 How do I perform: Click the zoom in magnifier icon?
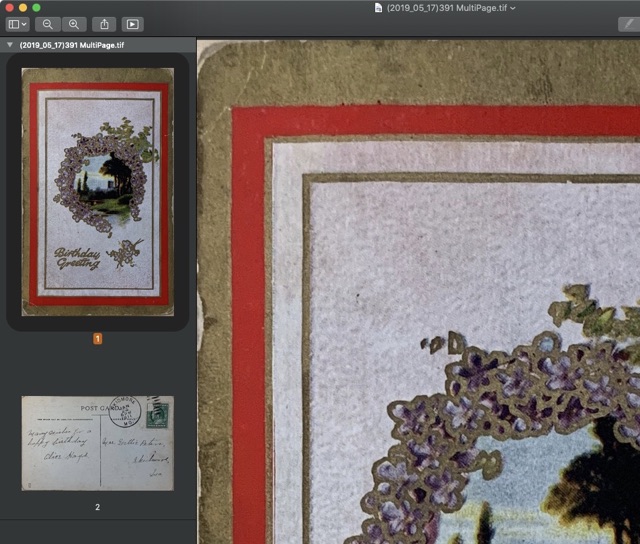click(x=74, y=24)
